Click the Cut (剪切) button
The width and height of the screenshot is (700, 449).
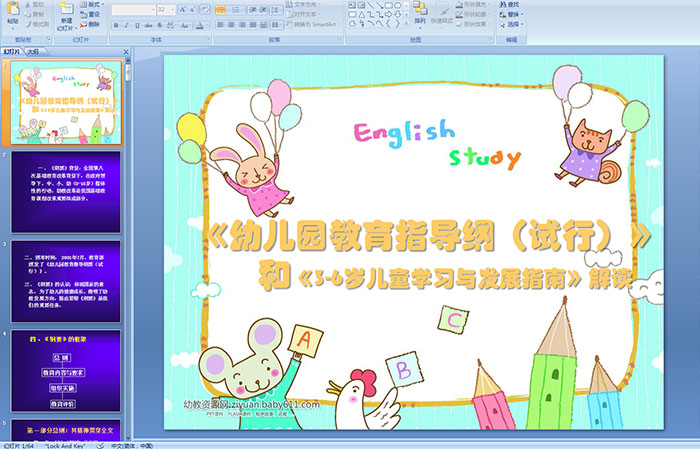click(x=34, y=4)
